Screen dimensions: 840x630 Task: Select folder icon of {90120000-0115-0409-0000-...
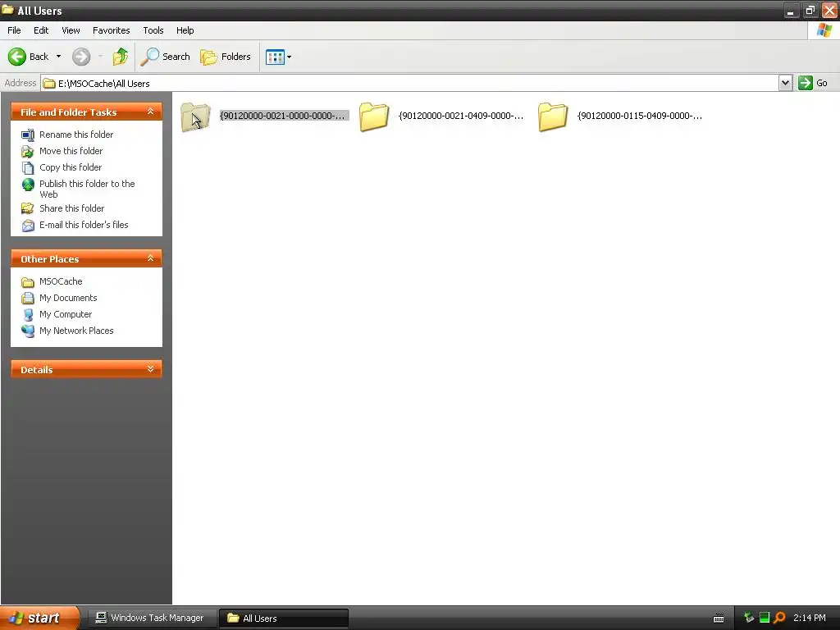point(553,116)
